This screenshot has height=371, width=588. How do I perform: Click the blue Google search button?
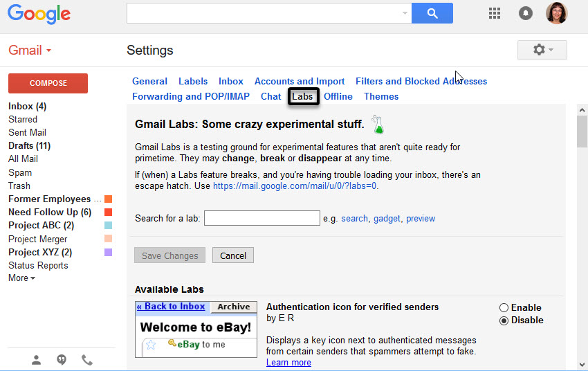pyautogui.click(x=432, y=13)
